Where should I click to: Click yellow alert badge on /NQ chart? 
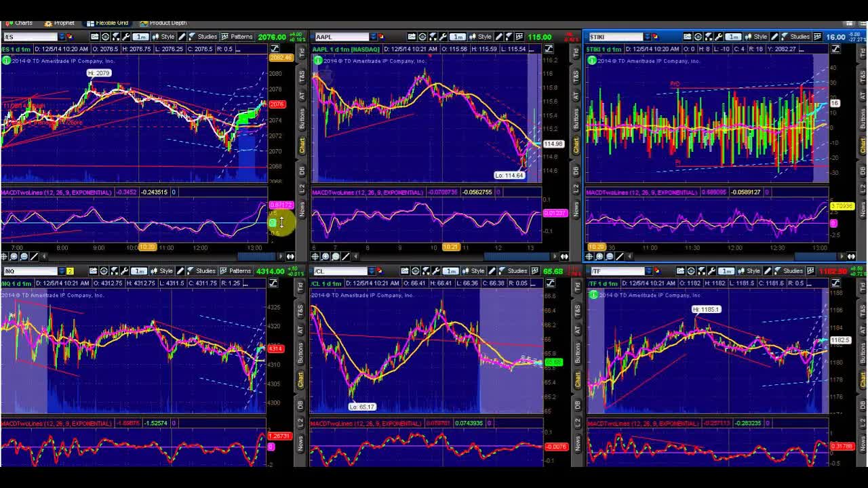[x=70, y=271]
